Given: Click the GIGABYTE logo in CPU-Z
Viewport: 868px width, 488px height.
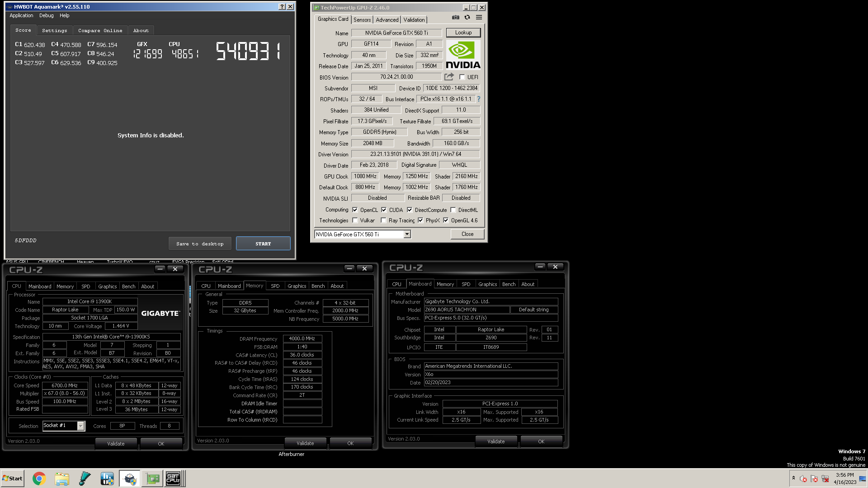Looking at the screenshot, I should coord(160,313).
